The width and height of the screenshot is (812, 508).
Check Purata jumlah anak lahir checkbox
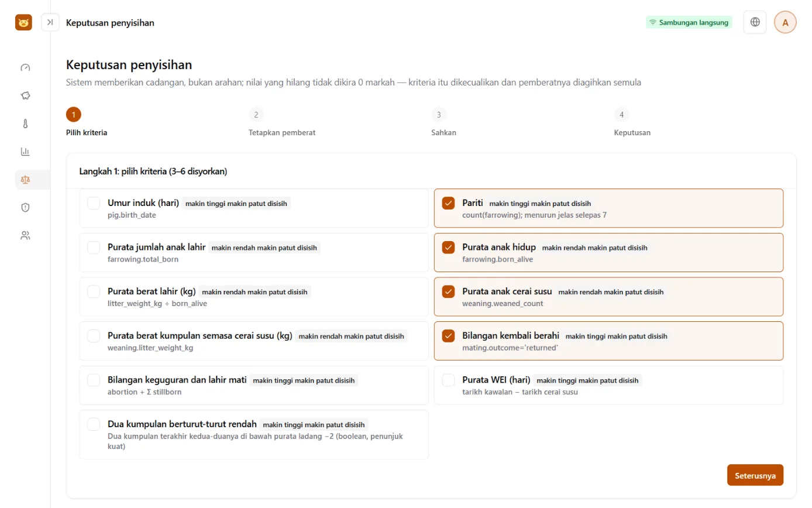coord(94,248)
